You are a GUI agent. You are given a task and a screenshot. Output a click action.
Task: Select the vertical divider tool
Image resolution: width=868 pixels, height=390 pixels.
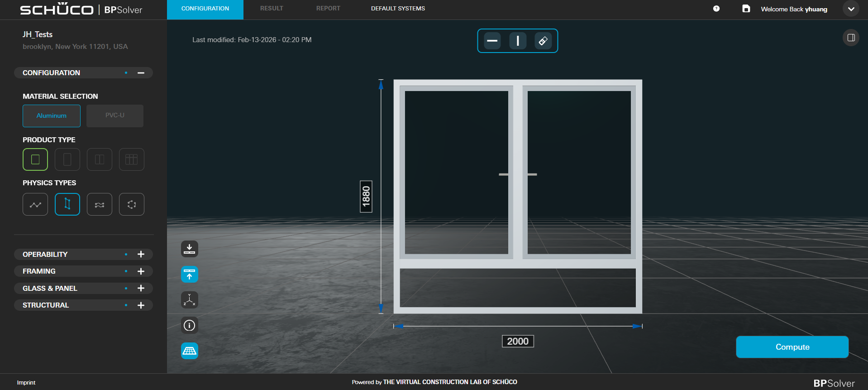[518, 41]
